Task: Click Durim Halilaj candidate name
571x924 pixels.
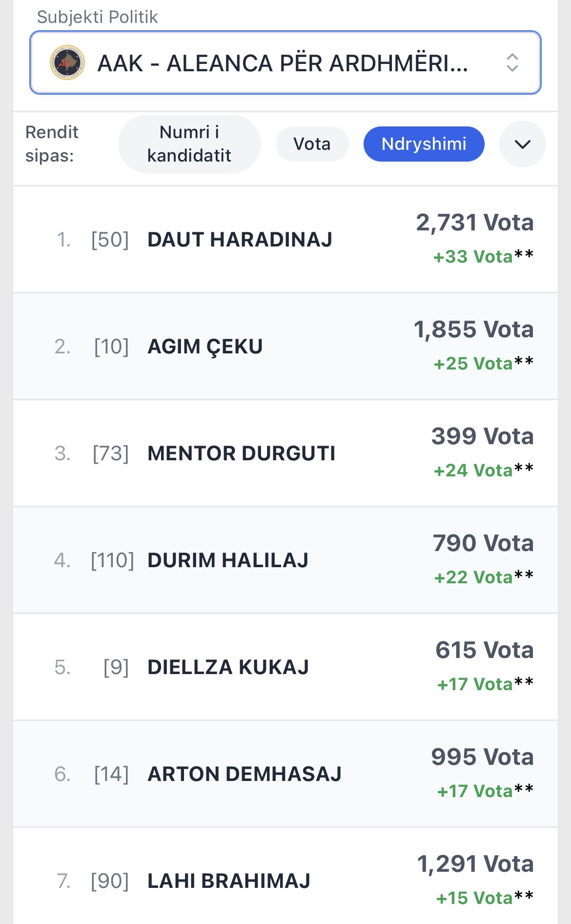Action: tap(227, 560)
